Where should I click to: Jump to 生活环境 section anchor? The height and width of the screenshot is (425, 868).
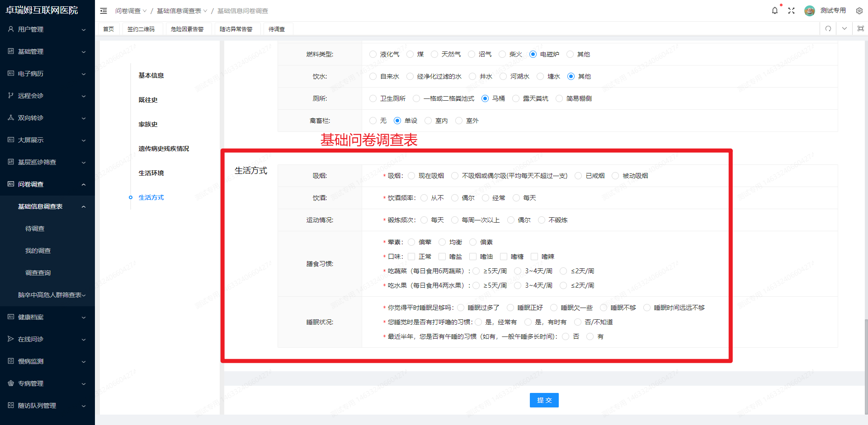(x=151, y=173)
